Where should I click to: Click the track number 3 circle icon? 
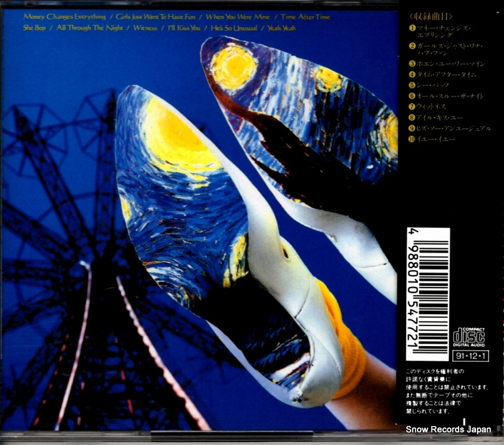pos(411,64)
